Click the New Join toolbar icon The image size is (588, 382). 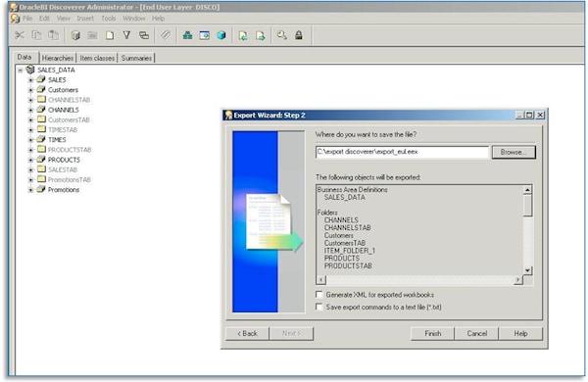tap(144, 35)
